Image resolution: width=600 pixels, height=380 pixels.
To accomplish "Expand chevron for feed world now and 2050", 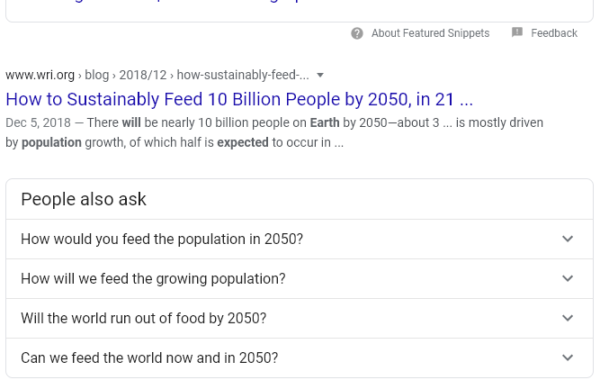I will [567, 357].
